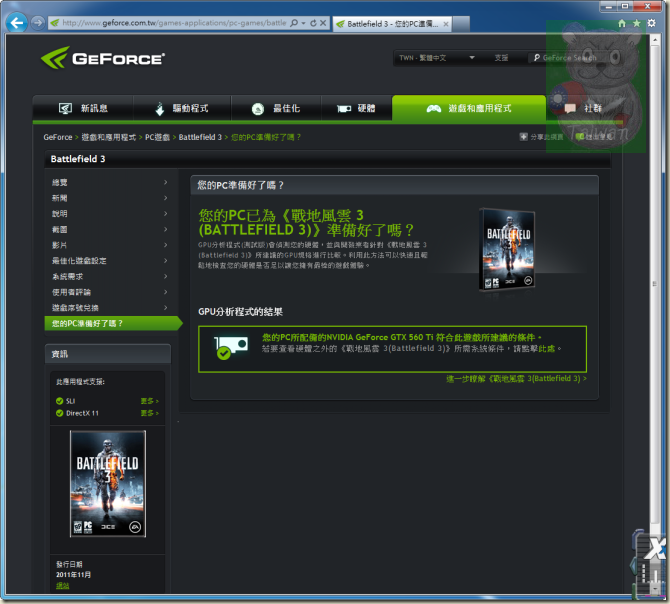Expand the 新聞 sidebar item
The width and height of the screenshot is (670, 604).
[110, 198]
